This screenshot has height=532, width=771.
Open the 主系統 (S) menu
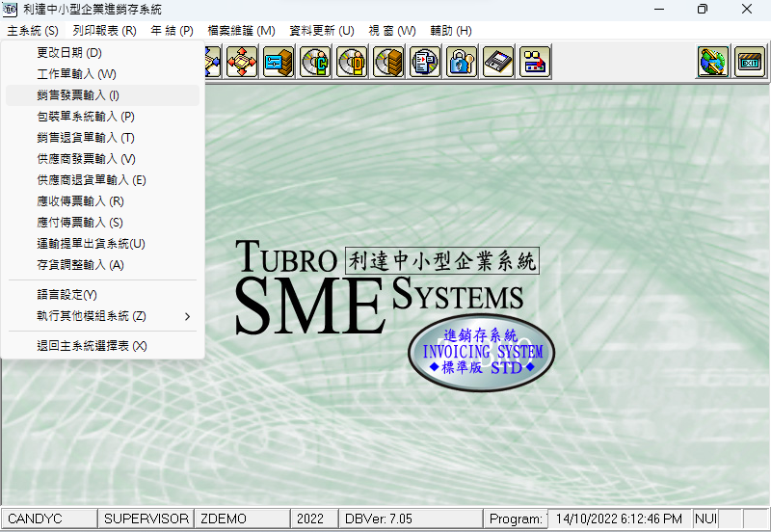(x=33, y=31)
